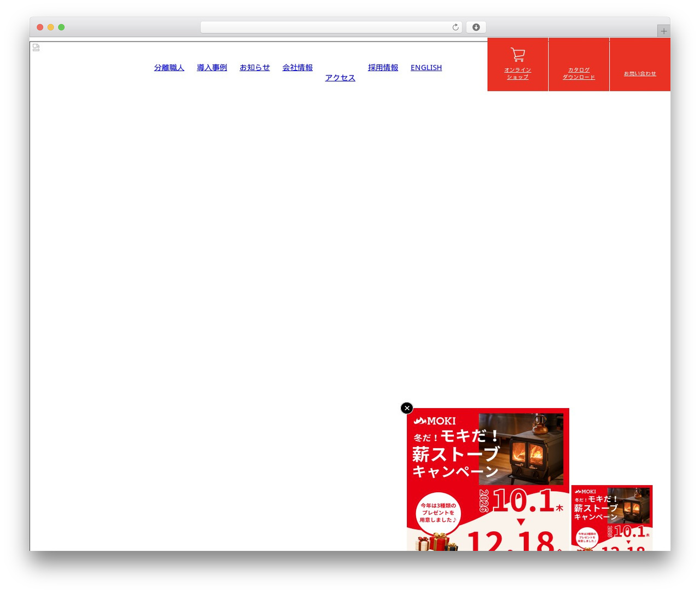Click the オンラインショップ text link
This screenshot has width=700, height=593.
518,73
